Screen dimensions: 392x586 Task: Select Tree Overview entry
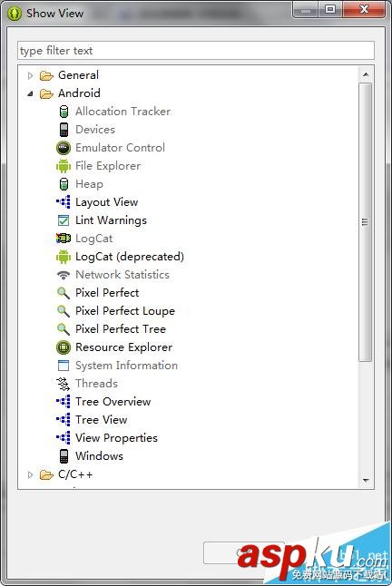tap(113, 401)
